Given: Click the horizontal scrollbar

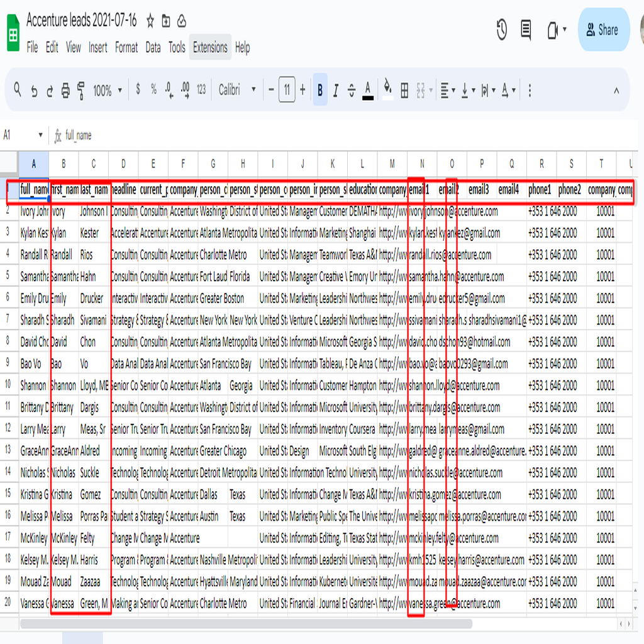Looking at the screenshot, I should click(x=246, y=624).
